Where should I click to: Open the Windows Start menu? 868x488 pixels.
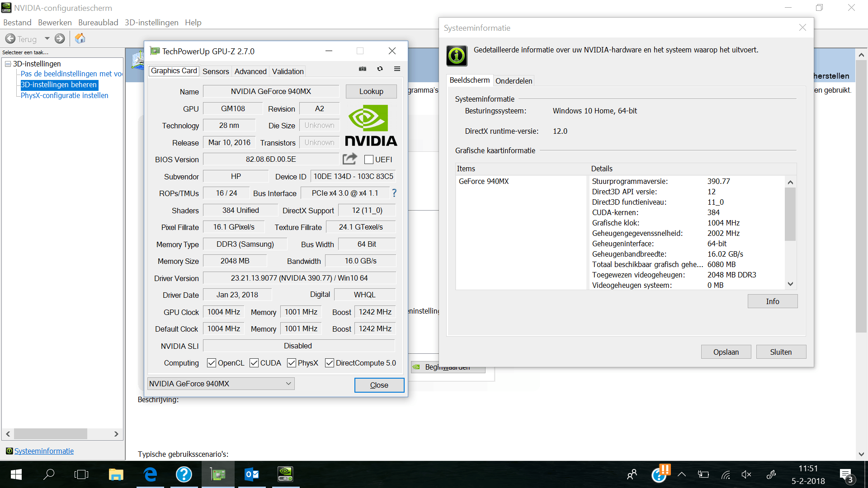pyautogui.click(x=16, y=474)
